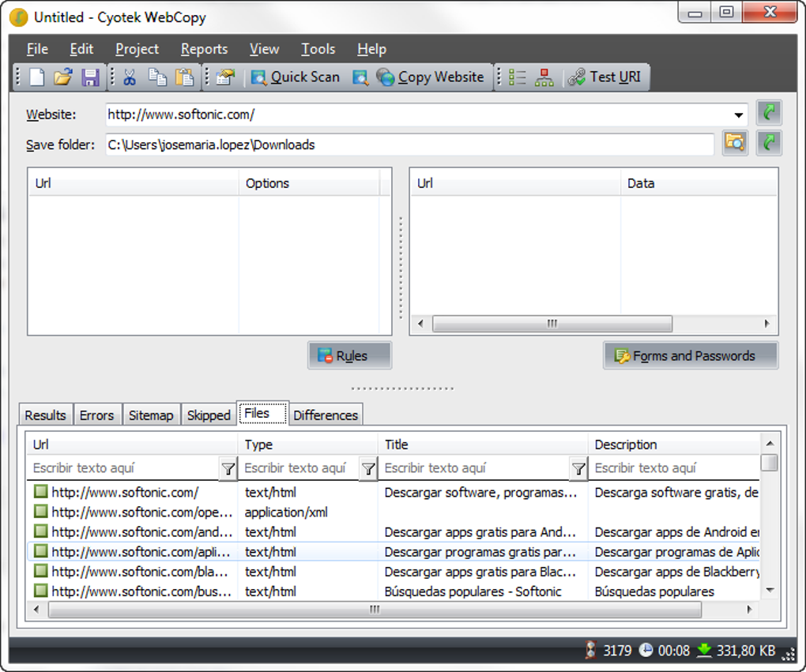Click files list scroll up arrow
The width and height of the screenshot is (806, 672).
click(x=770, y=443)
